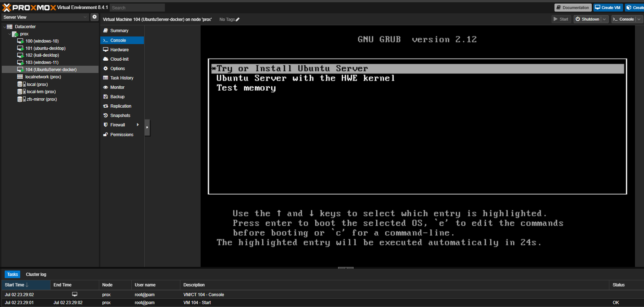Collapse the prox node tree

[x=10, y=34]
